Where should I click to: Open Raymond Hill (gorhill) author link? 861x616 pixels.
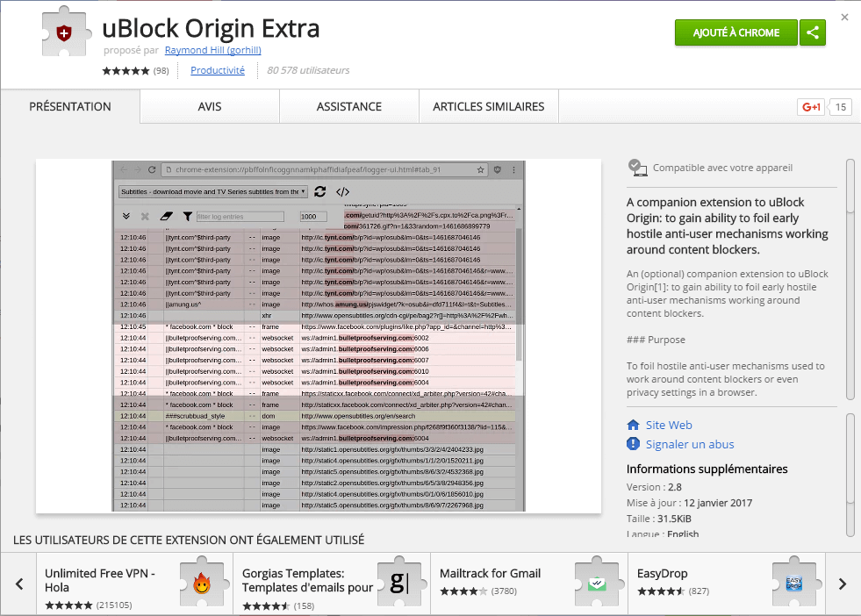pos(213,50)
